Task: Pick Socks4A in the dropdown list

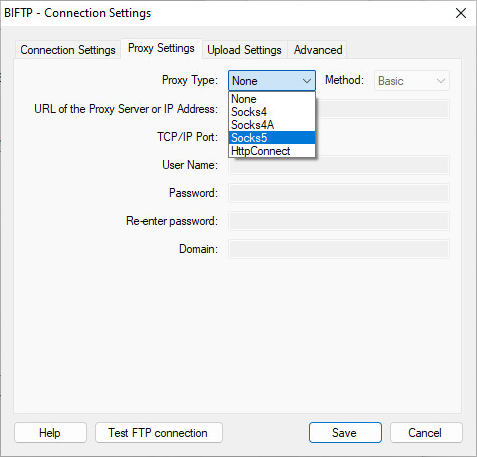Action: (x=272, y=125)
